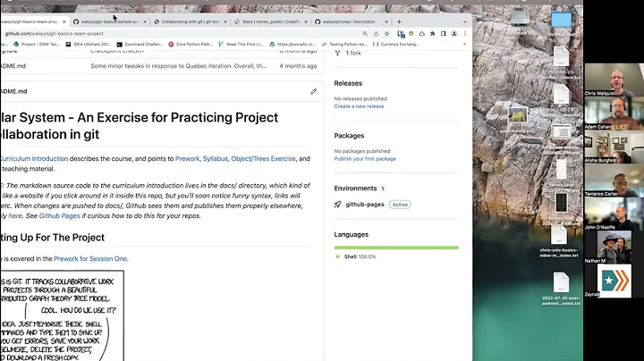
Task: Open the Curriculum Introduction link
Action: click(x=34, y=159)
